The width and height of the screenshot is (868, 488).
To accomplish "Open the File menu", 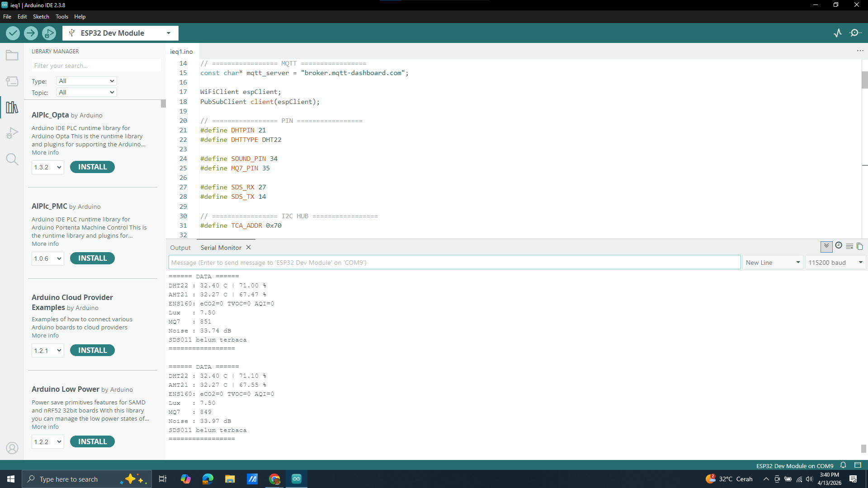I will click(7, 17).
